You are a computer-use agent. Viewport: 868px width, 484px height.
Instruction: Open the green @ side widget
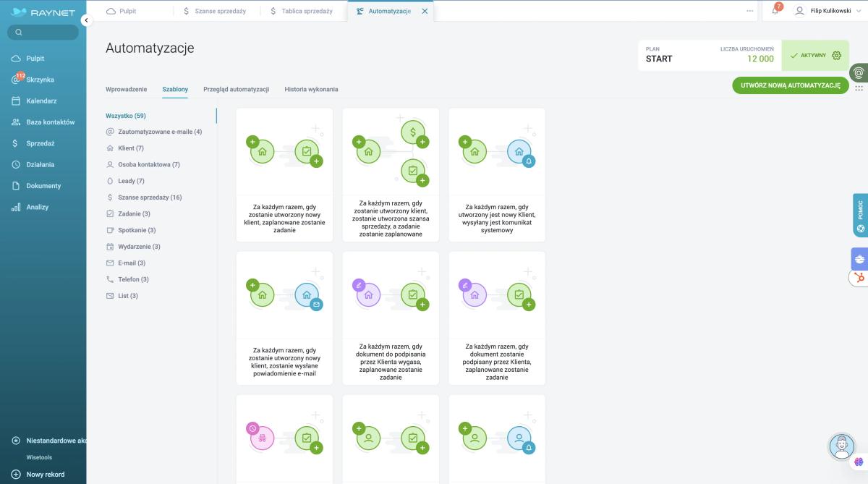pos(859,72)
